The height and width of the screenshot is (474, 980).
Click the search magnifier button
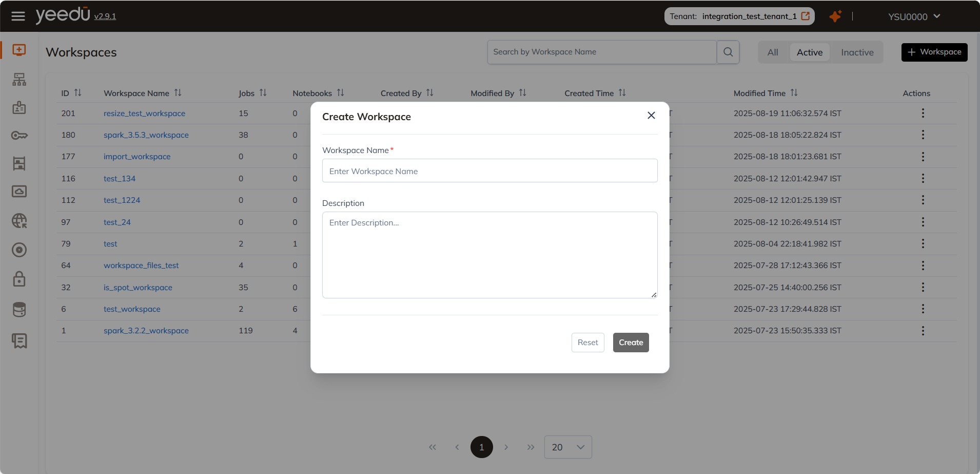coord(728,52)
